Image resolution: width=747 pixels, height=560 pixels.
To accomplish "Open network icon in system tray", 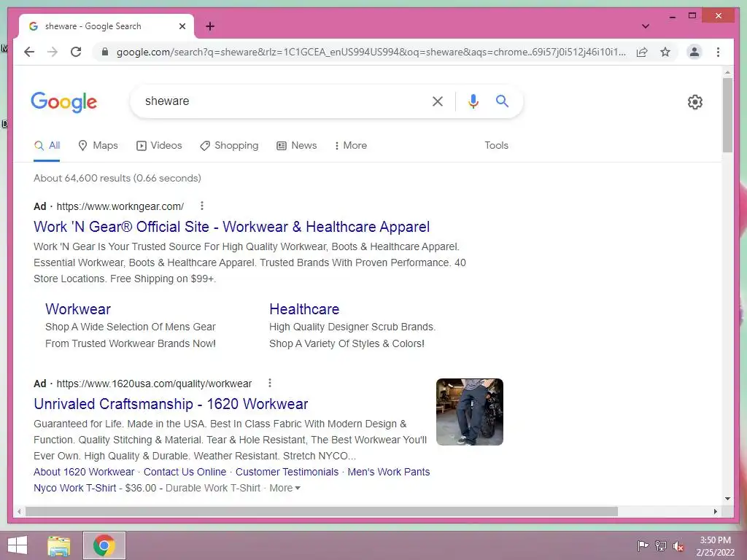I will 661,545.
